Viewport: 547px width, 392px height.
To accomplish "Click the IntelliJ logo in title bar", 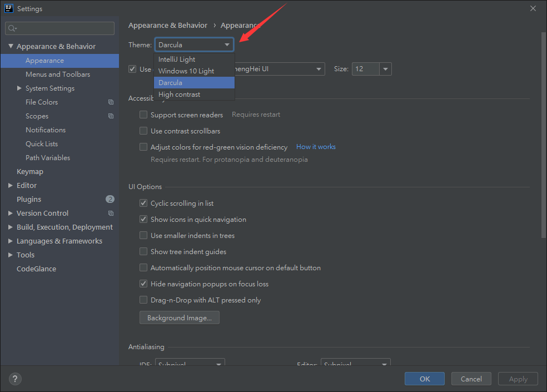I will (8, 8).
